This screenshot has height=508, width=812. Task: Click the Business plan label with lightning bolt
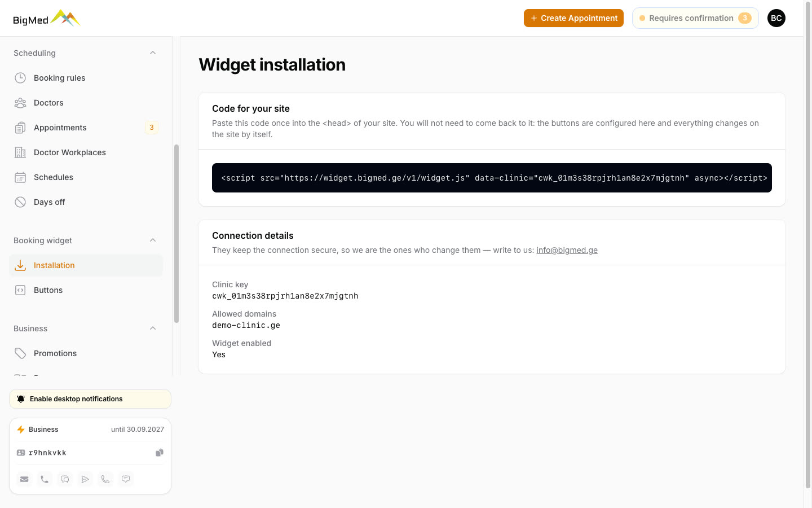[x=37, y=430]
